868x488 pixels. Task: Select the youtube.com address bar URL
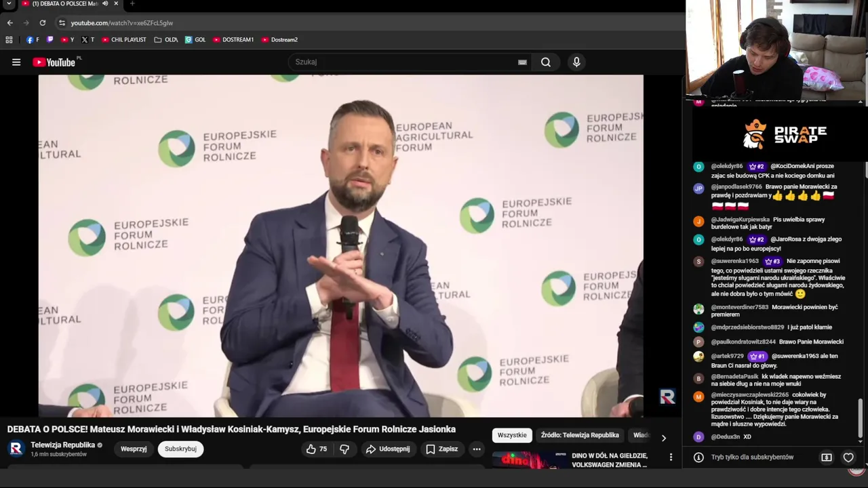[122, 23]
